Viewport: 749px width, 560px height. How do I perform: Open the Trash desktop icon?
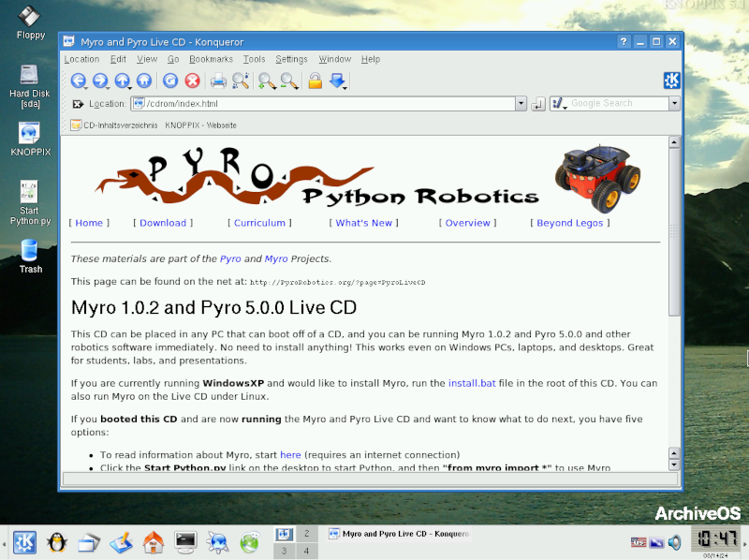click(31, 256)
